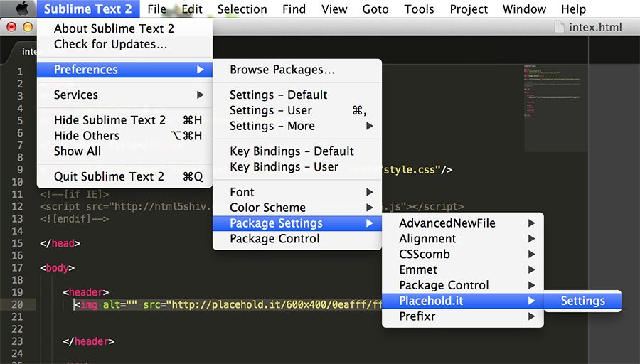Open the Tools menu

[x=419, y=9]
